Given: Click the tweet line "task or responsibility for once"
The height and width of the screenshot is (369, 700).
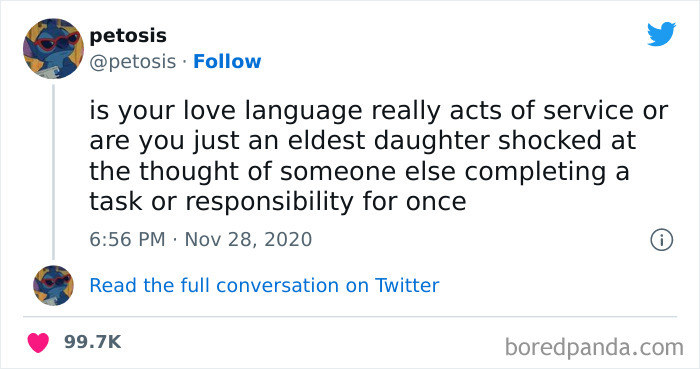Looking at the screenshot, I should (x=278, y=202).
